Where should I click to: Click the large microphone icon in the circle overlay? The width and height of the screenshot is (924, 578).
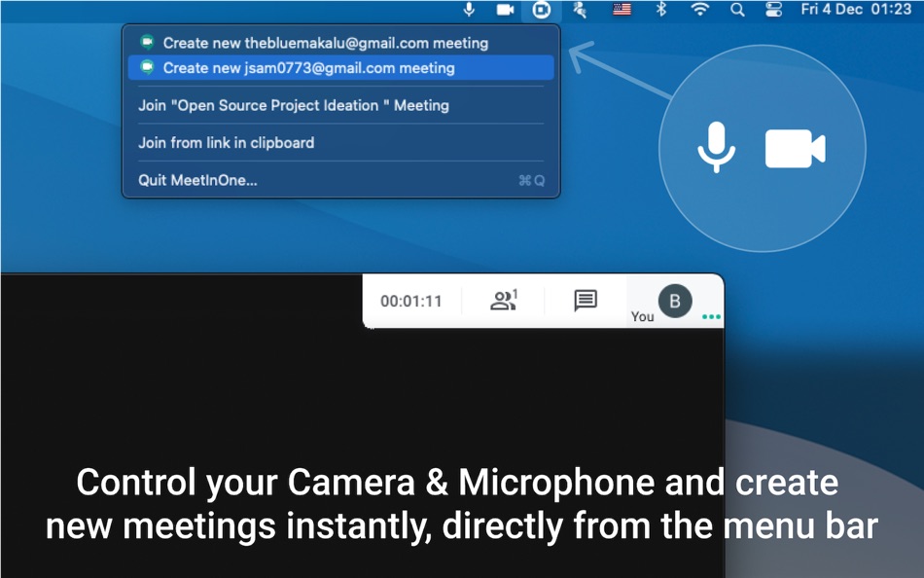coord(716,148)
